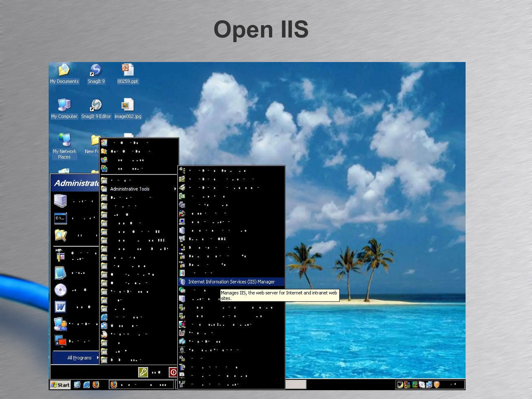This screenshot has height=399, width=532.
Task: Click the Internet Explorer quick launch icon
Action: pos(87,385)
